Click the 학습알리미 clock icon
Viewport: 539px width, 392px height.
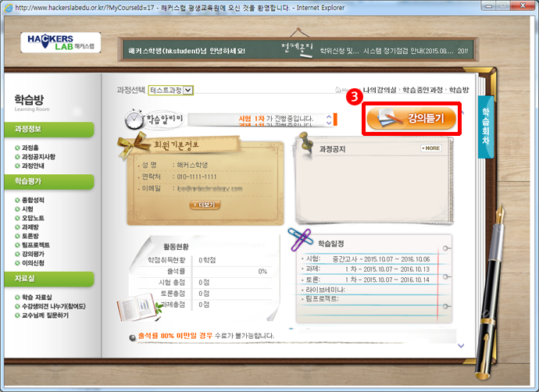pyautogui.click(x=134, y=121)
